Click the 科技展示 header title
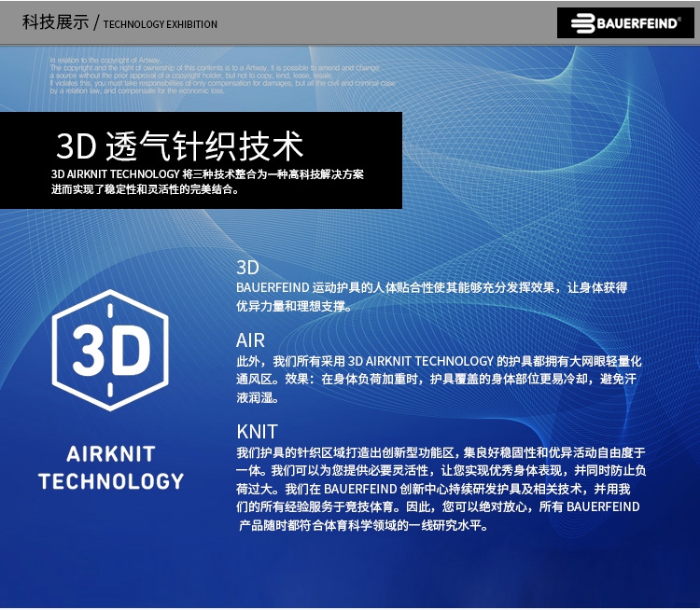 pyautogui.click(x=55, y=22)
